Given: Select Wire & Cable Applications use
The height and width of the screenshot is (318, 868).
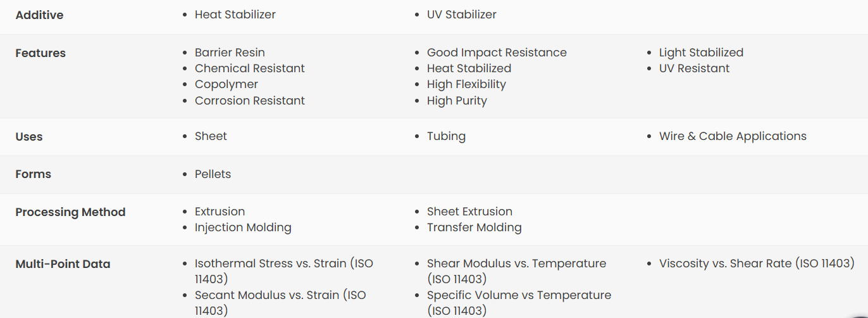Looking at the screenshot, I should [x=733, y=136].
